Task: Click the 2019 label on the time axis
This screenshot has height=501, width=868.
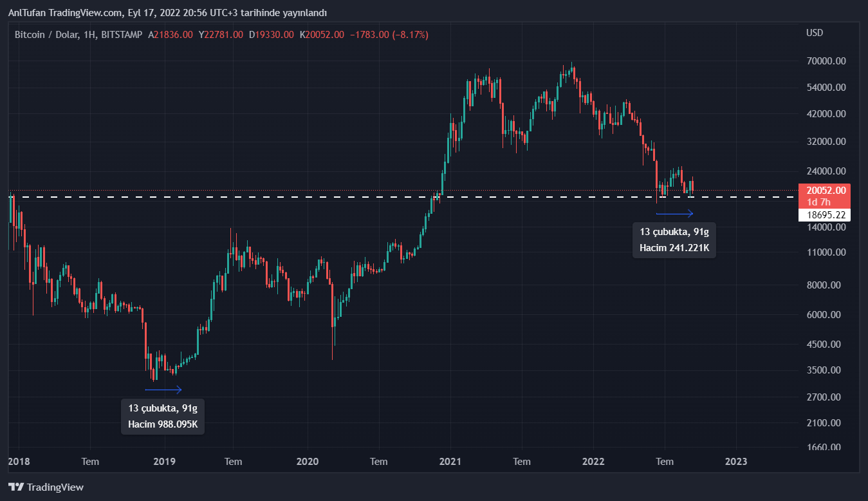Action: point(165,461)
